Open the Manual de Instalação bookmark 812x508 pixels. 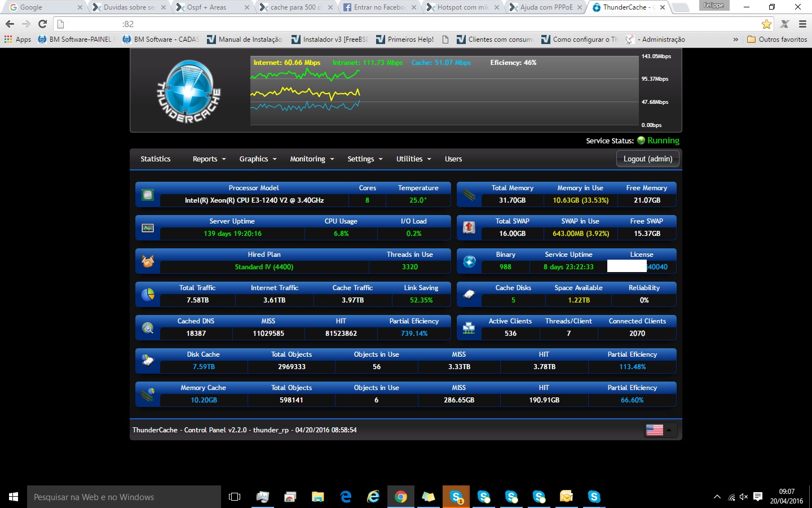[244, 40]
